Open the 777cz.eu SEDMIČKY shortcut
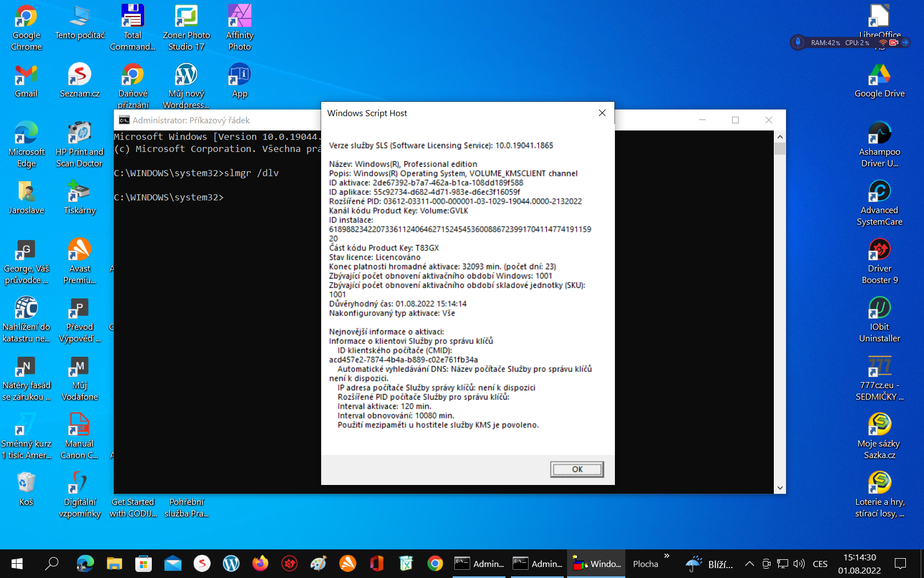The height and width of the screenshot is (578, 924). tap(879, 378)
